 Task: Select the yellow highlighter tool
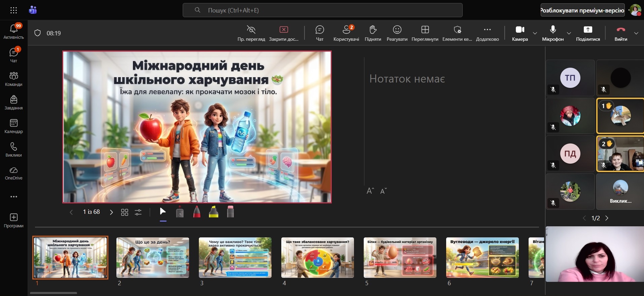point(214,212)
